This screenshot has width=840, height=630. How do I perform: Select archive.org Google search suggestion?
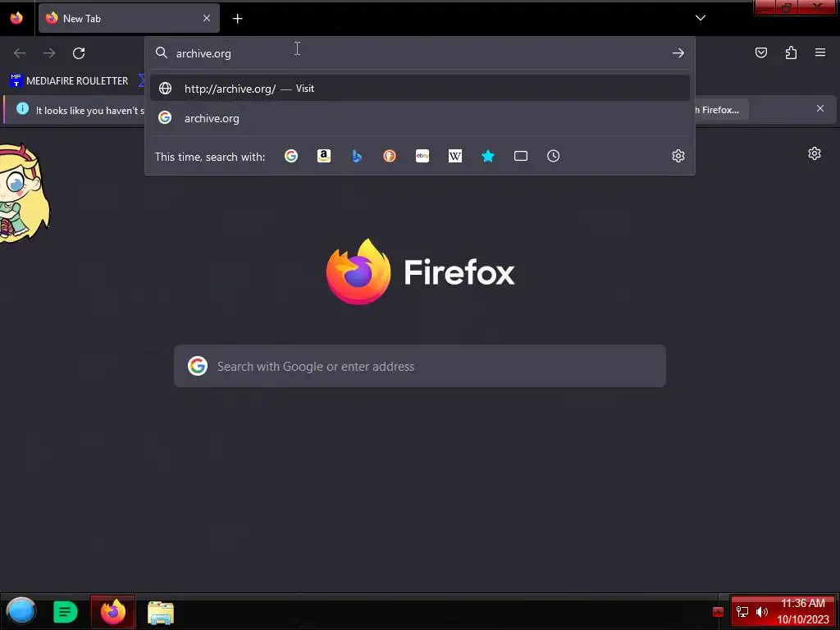coord(420,118)
